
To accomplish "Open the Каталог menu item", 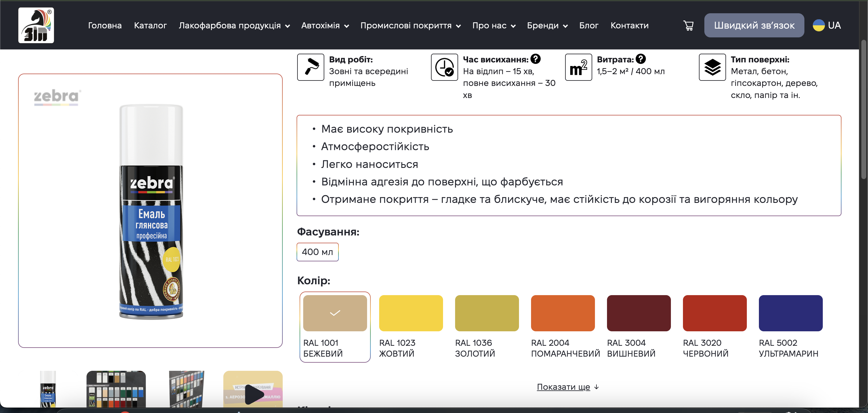I will pos(150,25).
